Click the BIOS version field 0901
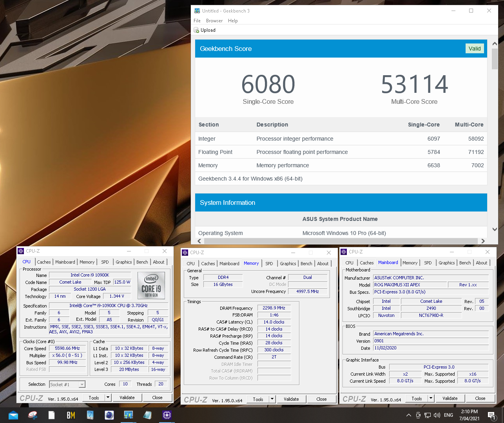The image size is (504, 423). point(431,341)
